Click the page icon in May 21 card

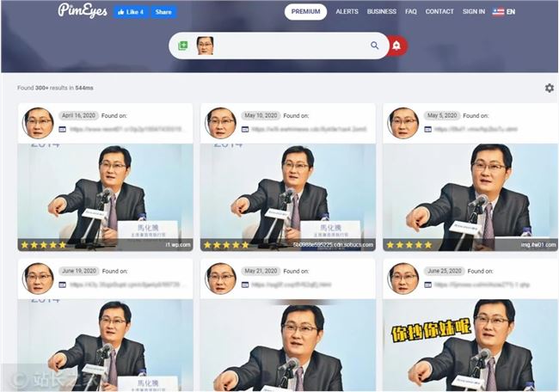(x=245, y=285)
